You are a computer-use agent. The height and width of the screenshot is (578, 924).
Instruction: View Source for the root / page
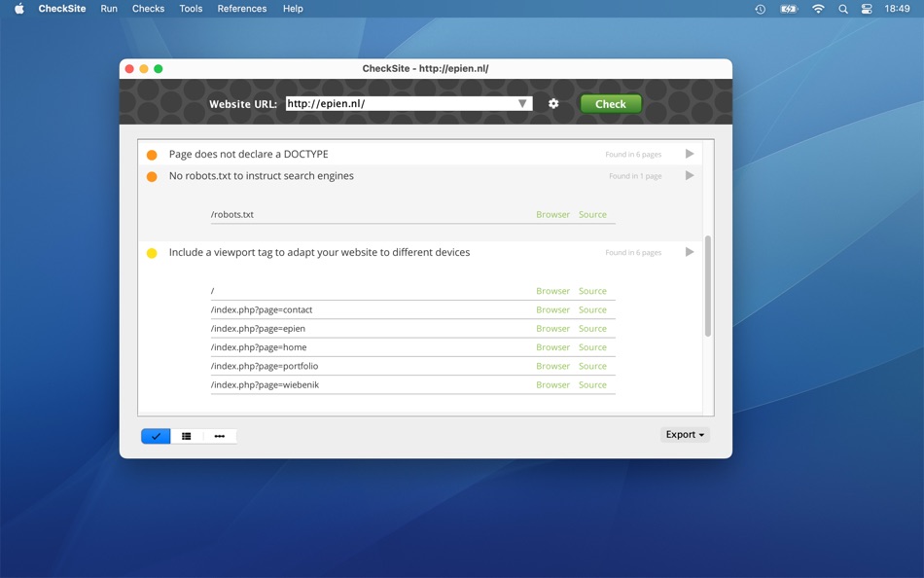[x=592, y=291]
